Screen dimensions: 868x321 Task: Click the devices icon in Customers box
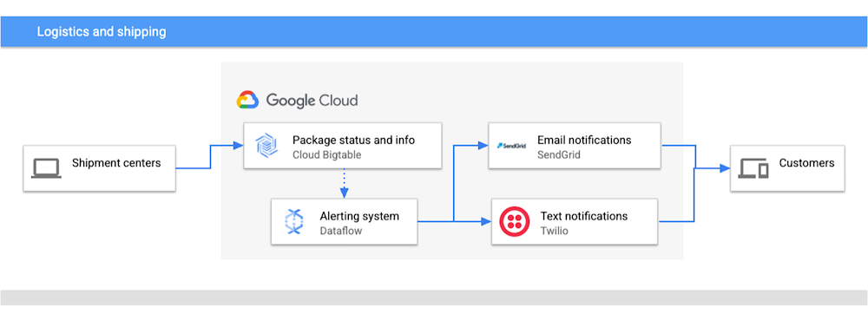point(753,168)
